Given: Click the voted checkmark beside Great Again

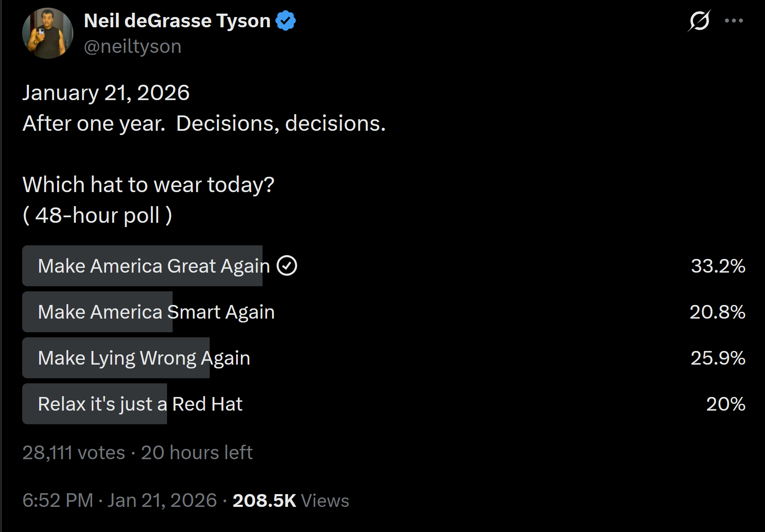Looking at the screenshot, I should pos(287,266).
